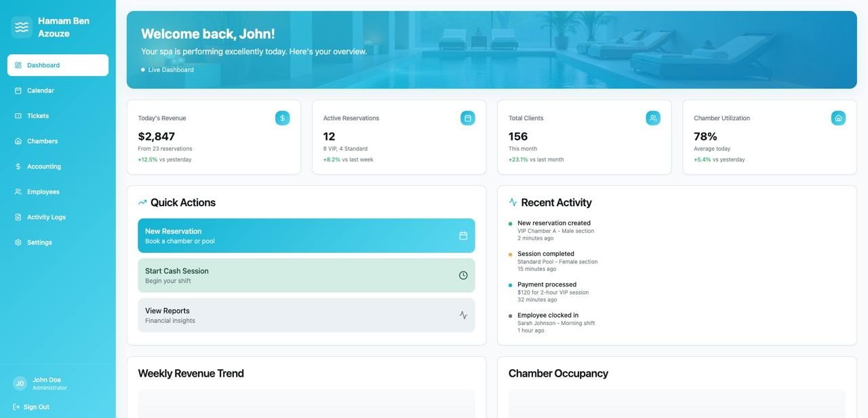This screenshot has height=418, width=868.
Task: Open the Accounting section
Action: [58, 166]
